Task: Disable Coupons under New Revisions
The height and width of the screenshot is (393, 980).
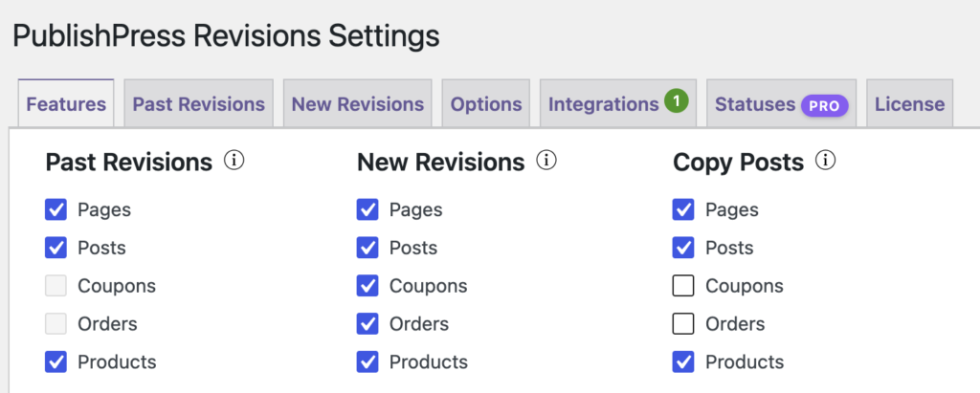Action: pos(367,286)
